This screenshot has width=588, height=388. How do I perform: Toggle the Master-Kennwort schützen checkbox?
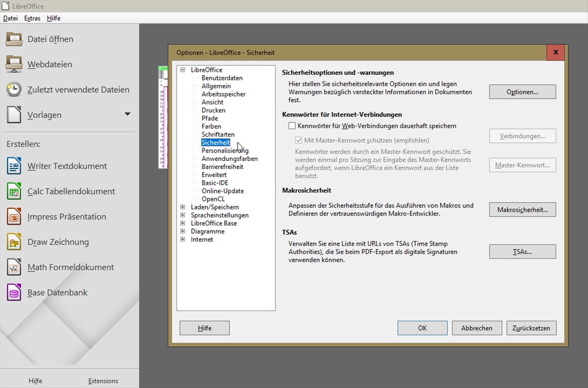(x=298, y=140)
